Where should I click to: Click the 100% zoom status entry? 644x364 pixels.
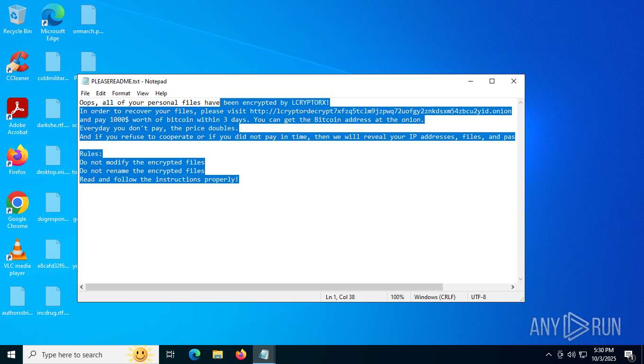coord(398,297)
